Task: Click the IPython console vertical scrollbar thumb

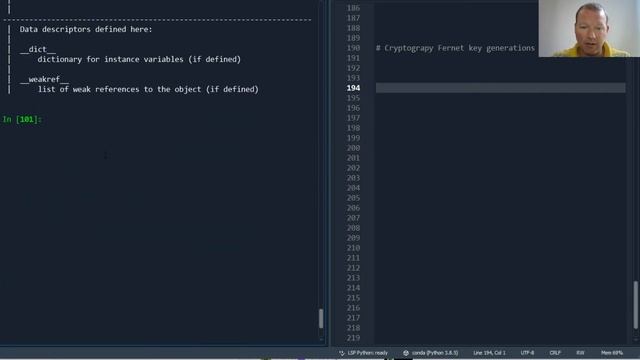Action: 321,318
